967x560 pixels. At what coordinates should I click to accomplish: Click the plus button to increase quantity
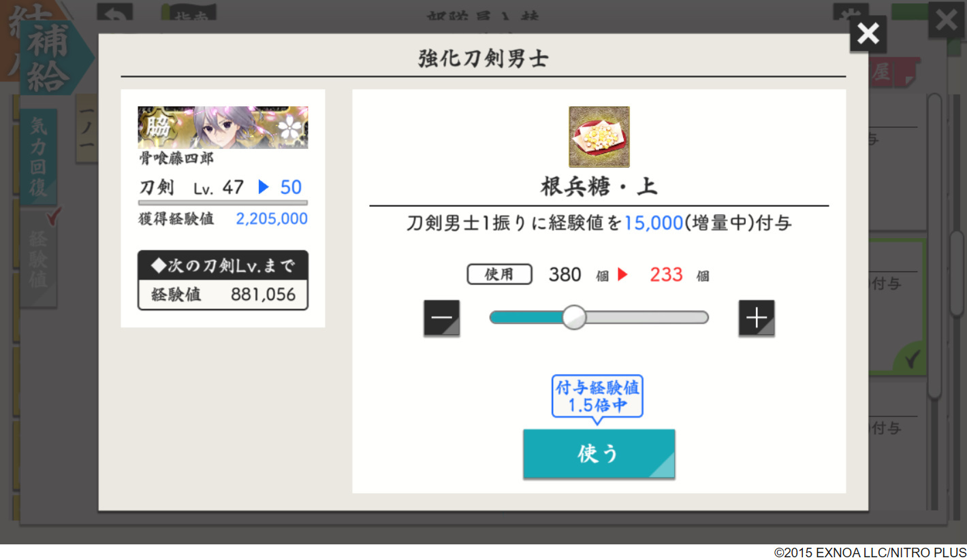point(757,318)
